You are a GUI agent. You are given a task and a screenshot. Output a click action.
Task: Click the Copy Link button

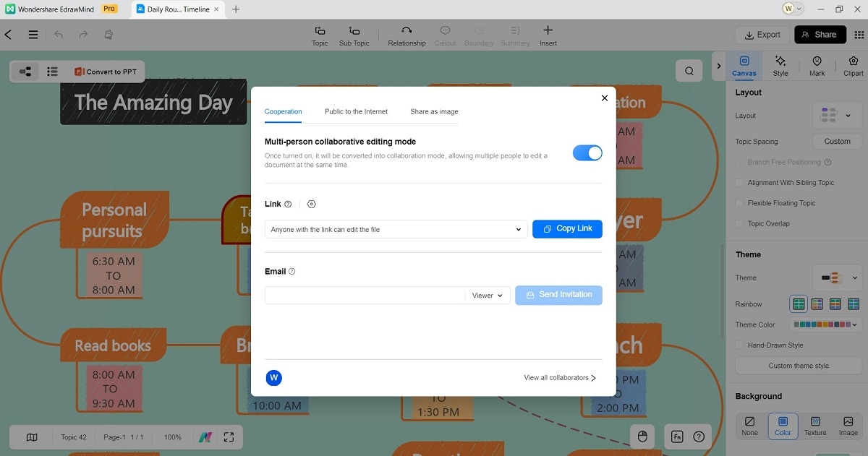point(567,228)
